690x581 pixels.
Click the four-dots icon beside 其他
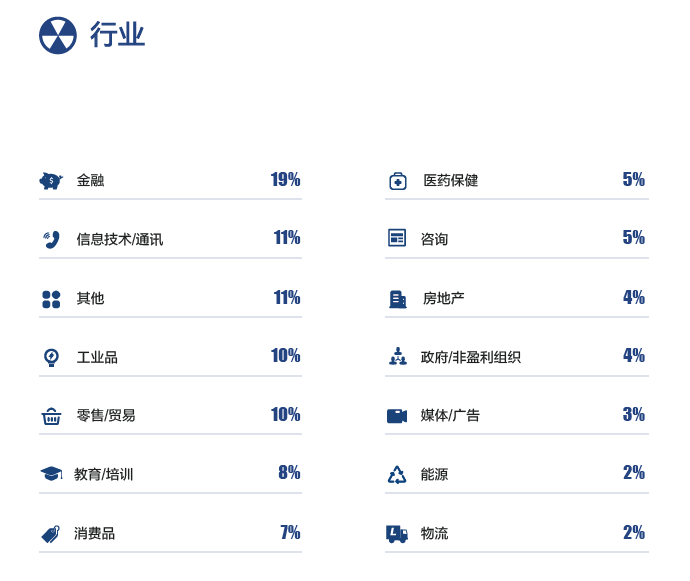pyautogui.click(x=51, y=298)
